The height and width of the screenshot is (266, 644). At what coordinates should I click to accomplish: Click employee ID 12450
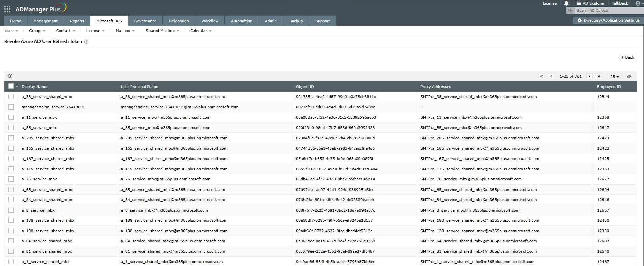(603, 220)
